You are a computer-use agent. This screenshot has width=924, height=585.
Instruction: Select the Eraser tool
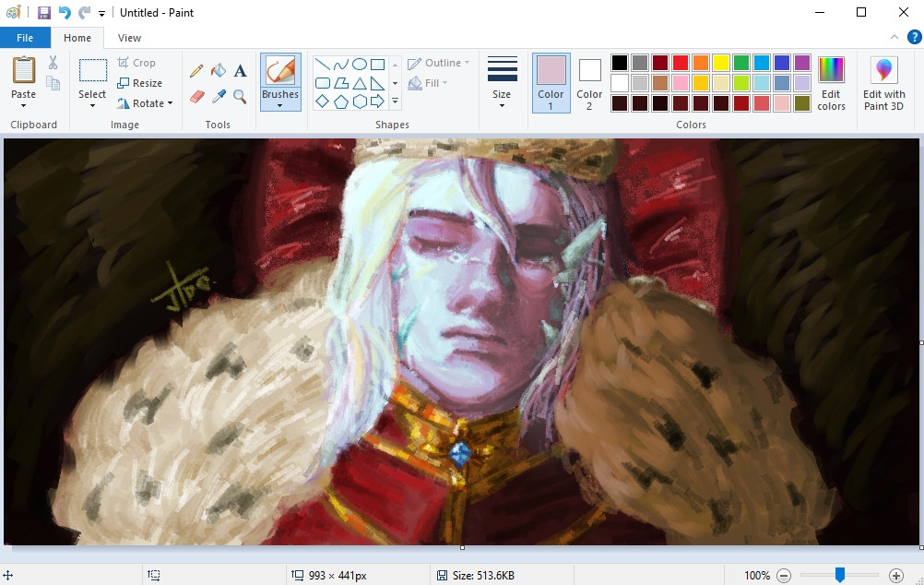tap(196, 96)
